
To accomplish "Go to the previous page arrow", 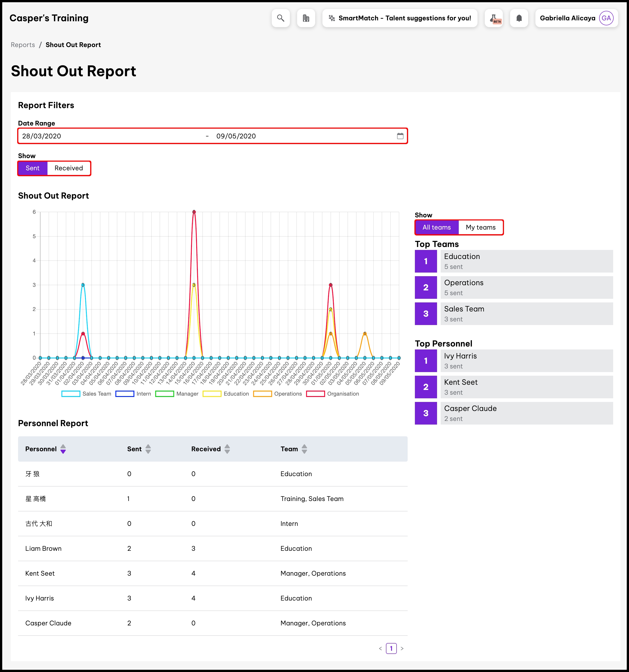I will click(380, 648).
